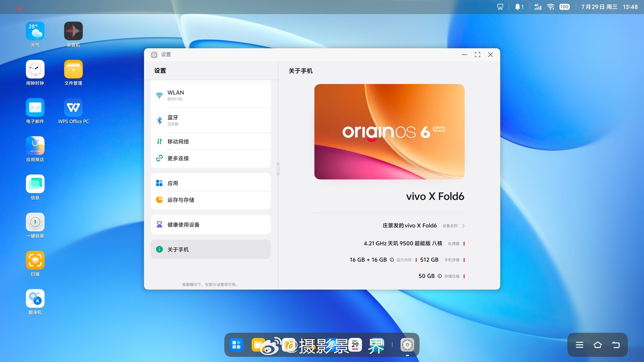Click the 50 GB compression value

[426, 276]
